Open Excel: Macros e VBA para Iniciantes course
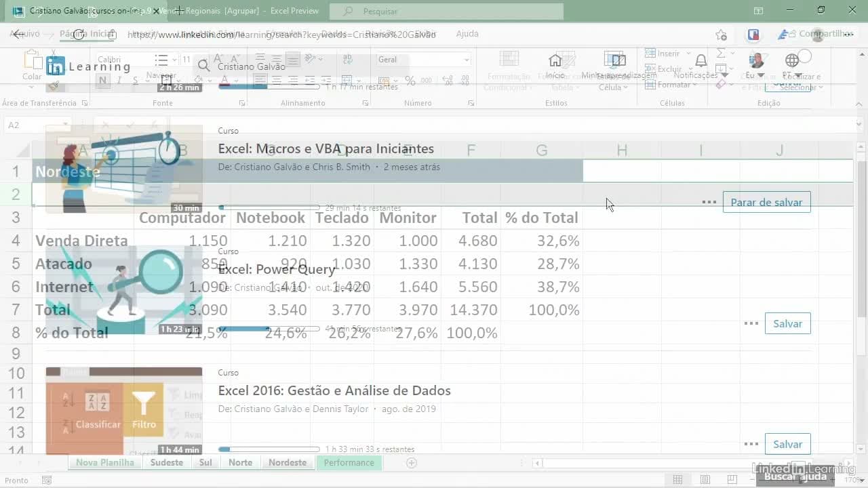The height and width of the screenshot is (488, 868). [x=325, y=148]
